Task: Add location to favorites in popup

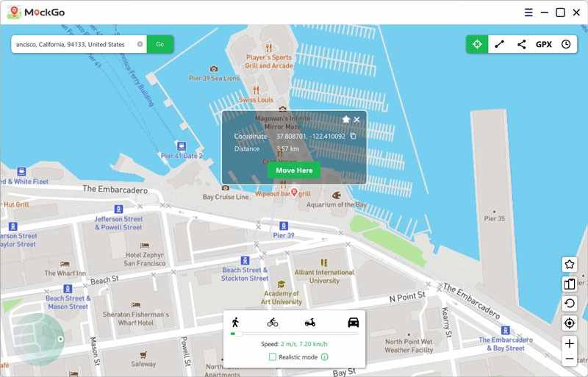Action: [x=346, y=119]
